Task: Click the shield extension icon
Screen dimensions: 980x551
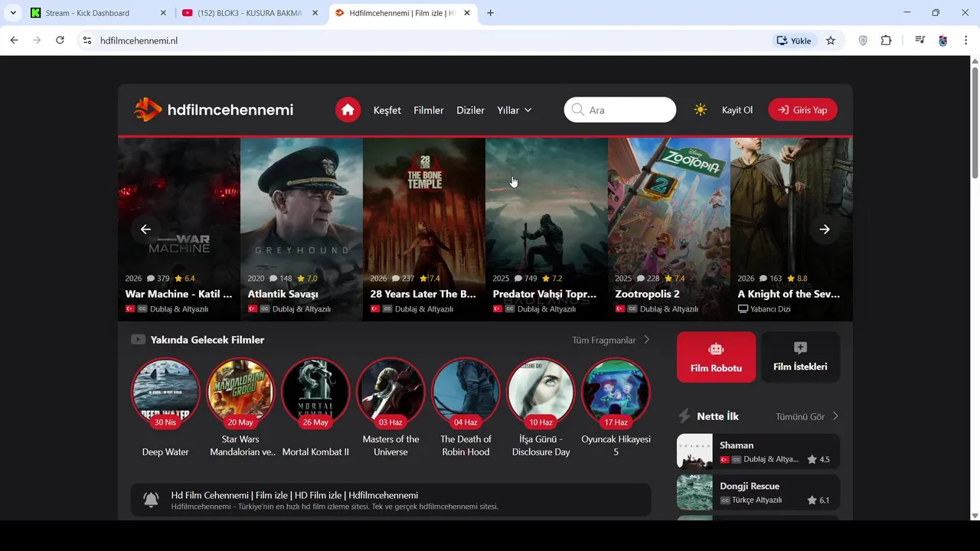Action: 863,41
